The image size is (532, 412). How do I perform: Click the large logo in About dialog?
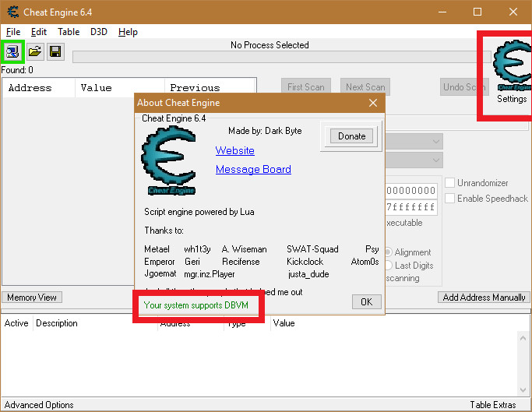point(169,160)
